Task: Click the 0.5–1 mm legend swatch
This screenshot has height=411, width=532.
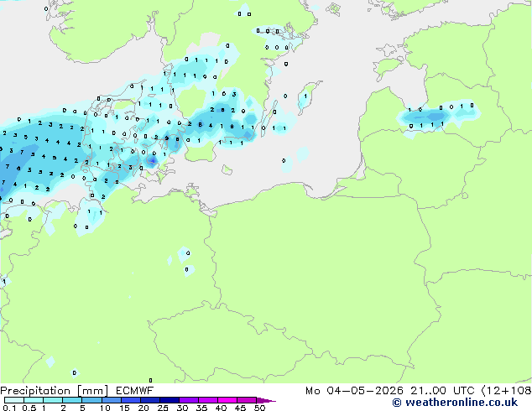Action: [x=34, y=400]
